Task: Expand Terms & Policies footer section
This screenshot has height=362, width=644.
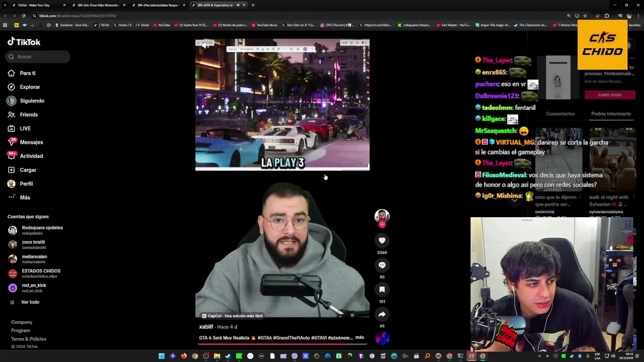Action: click(29, 339)
